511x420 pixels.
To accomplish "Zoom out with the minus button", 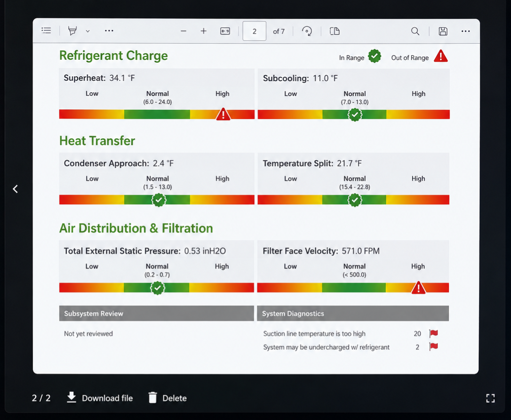I will pyautogui.click(x=184, y=31).
